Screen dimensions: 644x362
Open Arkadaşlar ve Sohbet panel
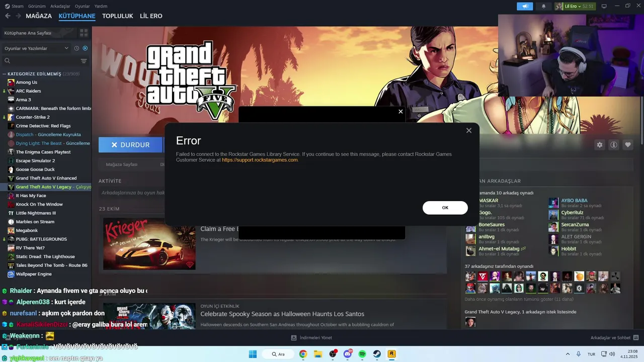click(614, 338)
